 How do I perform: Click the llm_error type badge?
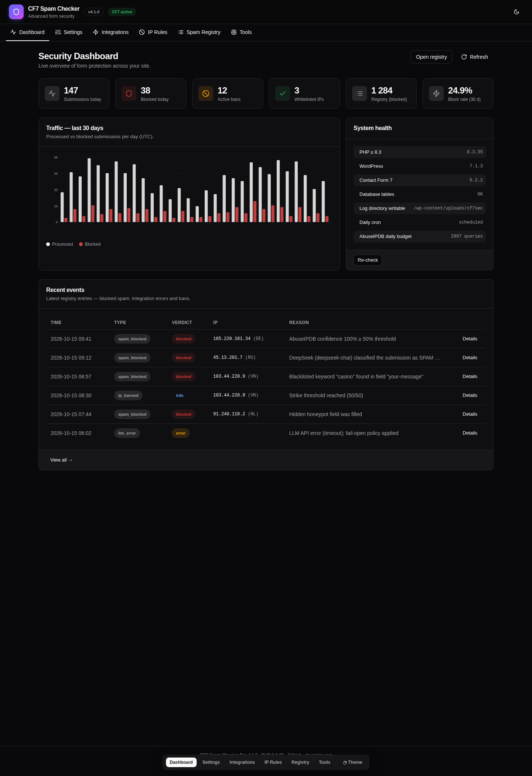(x=127, y=433)
